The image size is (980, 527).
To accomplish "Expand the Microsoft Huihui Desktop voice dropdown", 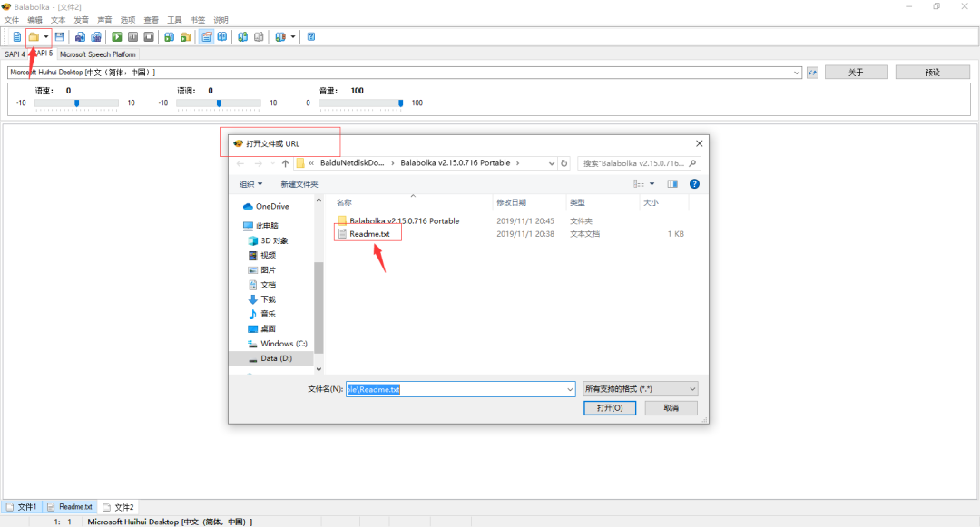I will click(797, 73).
